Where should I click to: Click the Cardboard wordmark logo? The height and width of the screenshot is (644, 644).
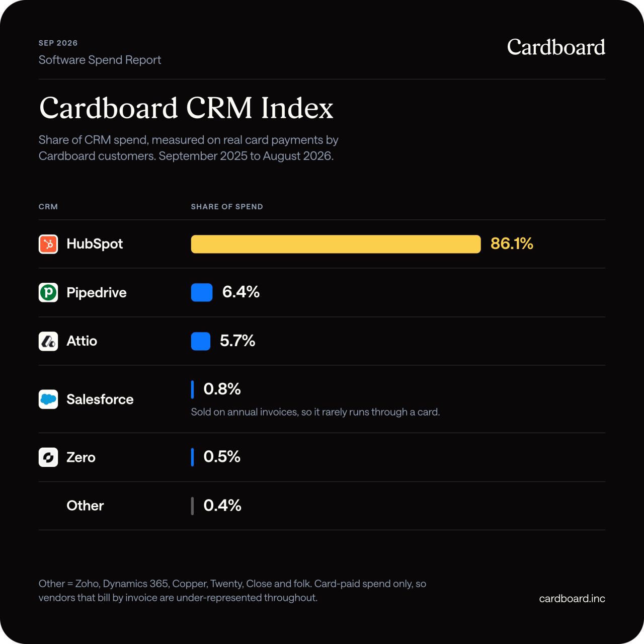[x=556, y=47]
